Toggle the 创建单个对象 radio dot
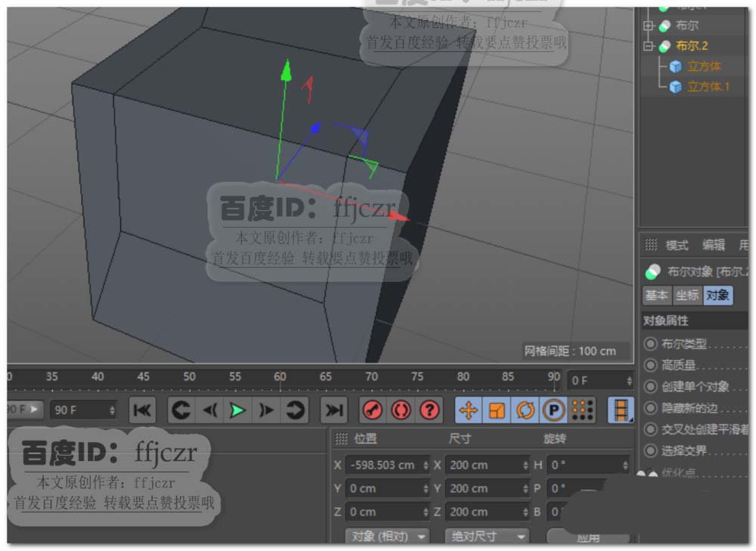This screenshot has height=551, width=756. pos(650,387)
